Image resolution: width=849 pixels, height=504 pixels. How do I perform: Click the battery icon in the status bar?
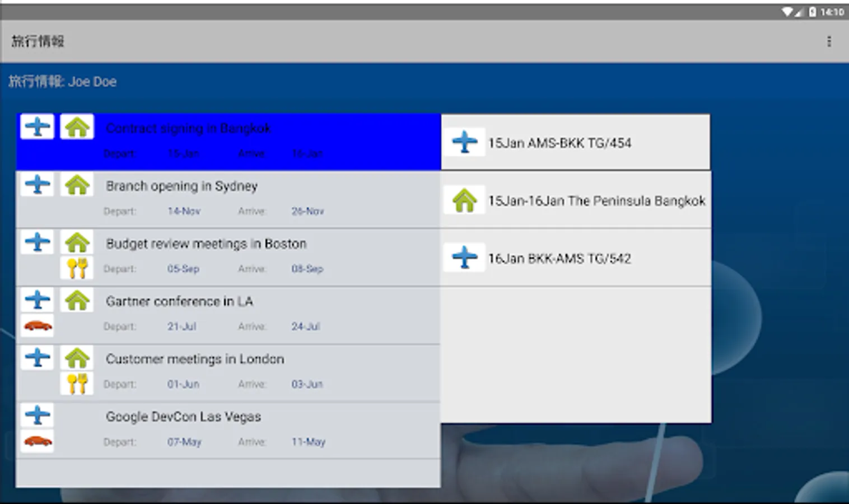813,12
